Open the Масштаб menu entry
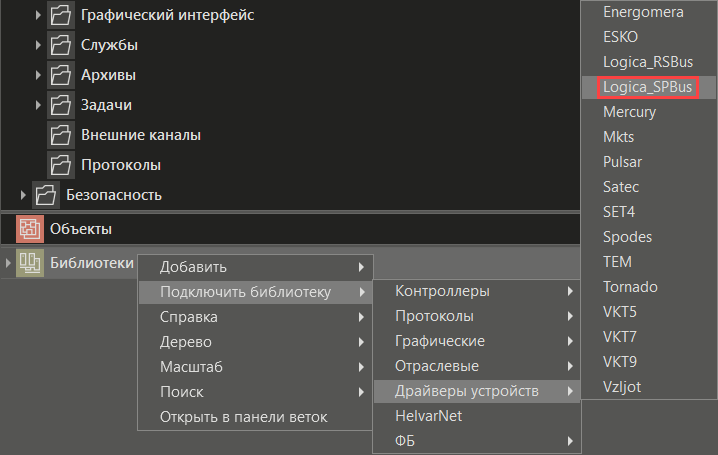718x455 pixels. [x=256, y=367]
